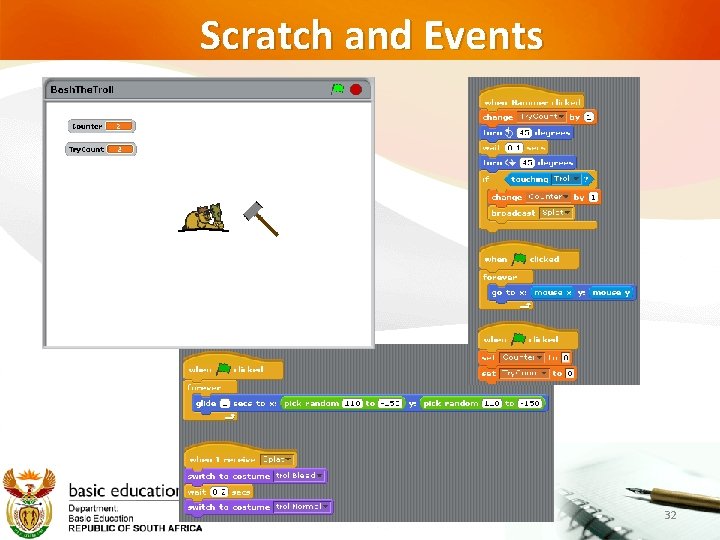Click the green flag in BashTheTroll stage header
This screenshot has width=720, height=540.
338,89
